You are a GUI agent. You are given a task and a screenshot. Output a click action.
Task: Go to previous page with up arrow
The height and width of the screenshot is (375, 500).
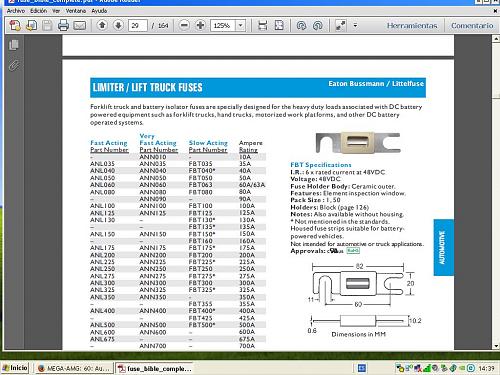point(102,25)
